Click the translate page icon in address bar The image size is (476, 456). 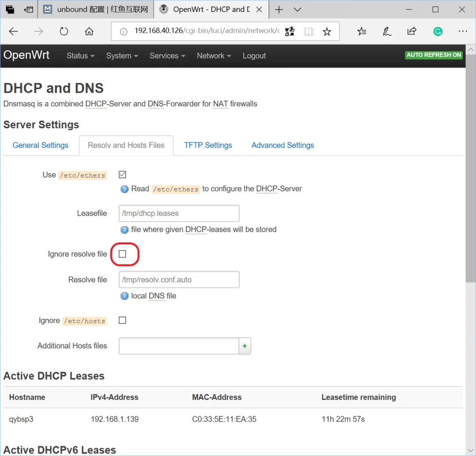click(x=290, y=31)
